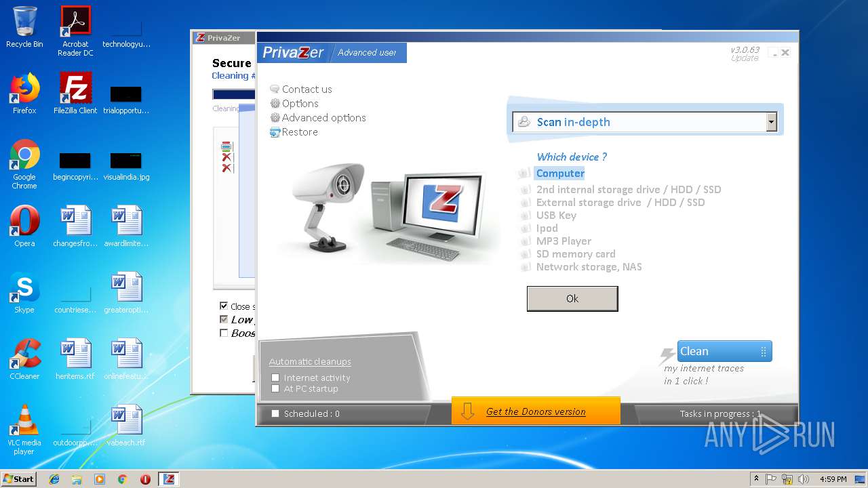Screen dimensions: 868x488
Task: Open Firefox desktop shortcut
Action: (24, 94)
